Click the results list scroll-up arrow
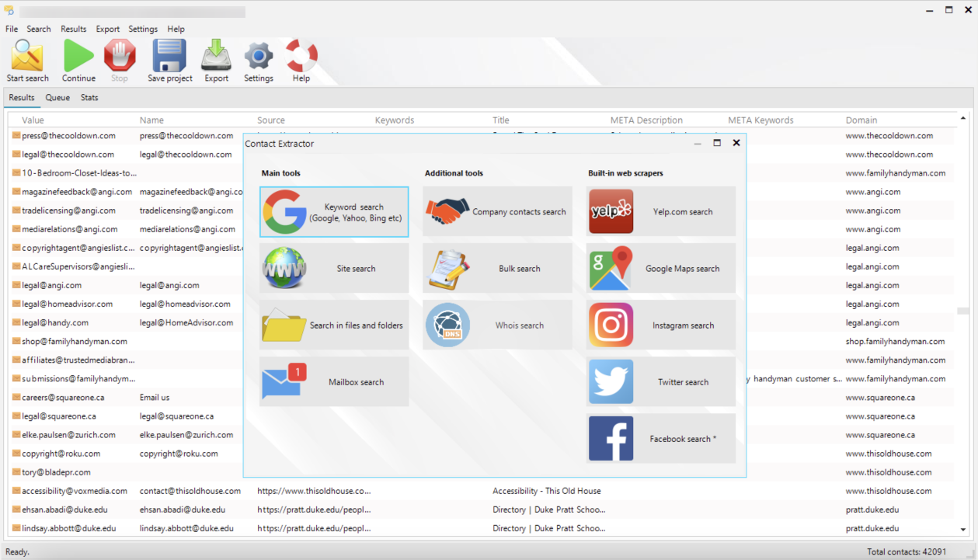Viewport: 978px width, 560px height. (x=963, y=118)
